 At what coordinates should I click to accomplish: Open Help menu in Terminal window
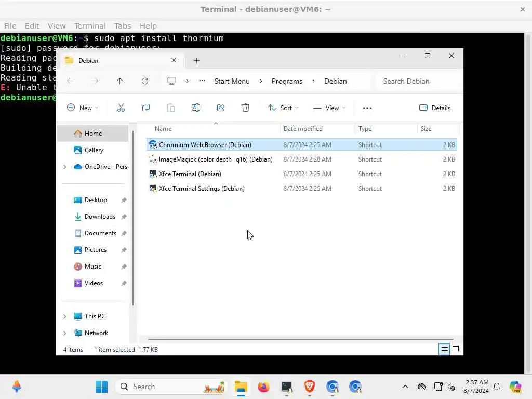[148, 26]
